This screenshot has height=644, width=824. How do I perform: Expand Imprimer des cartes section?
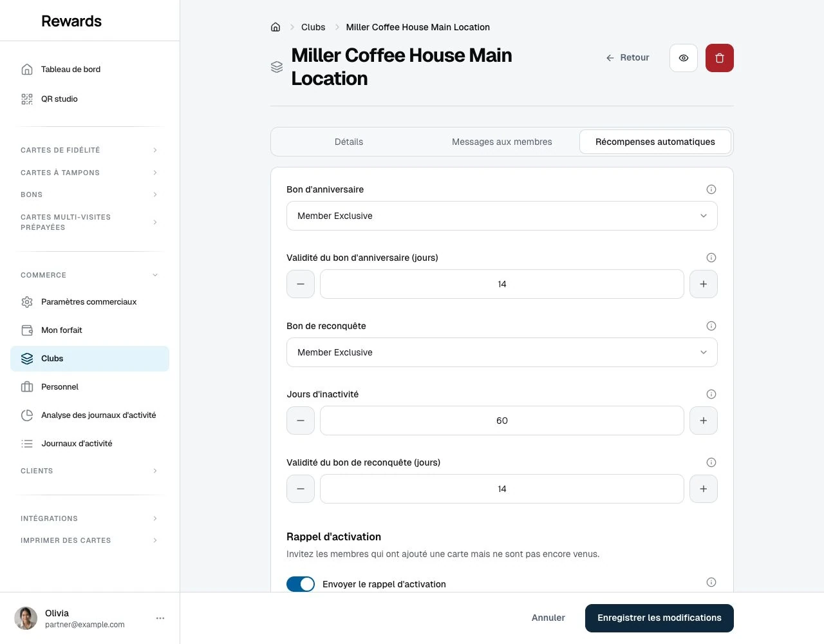pos(89,540)
